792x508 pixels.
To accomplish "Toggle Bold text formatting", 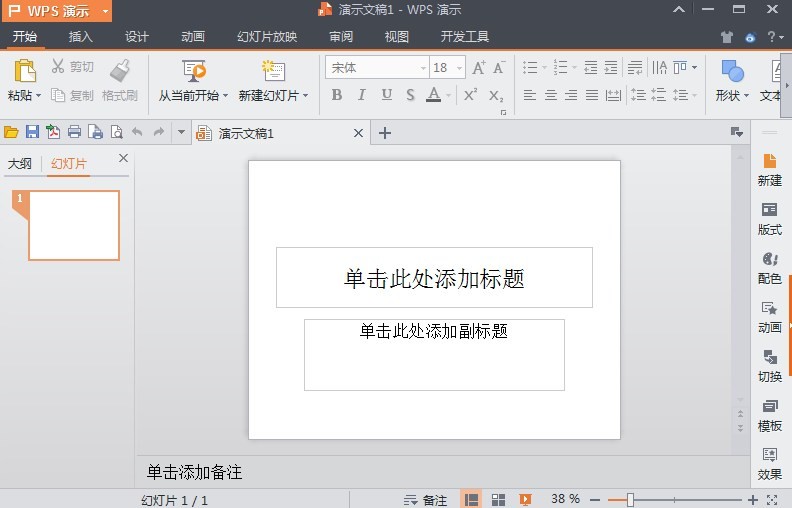I will point(336,95).
